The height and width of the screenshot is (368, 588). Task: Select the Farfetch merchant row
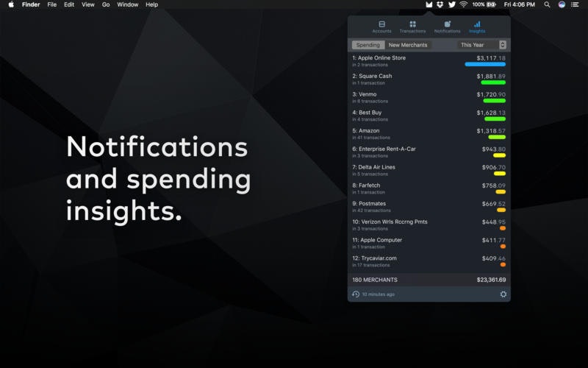429,188
